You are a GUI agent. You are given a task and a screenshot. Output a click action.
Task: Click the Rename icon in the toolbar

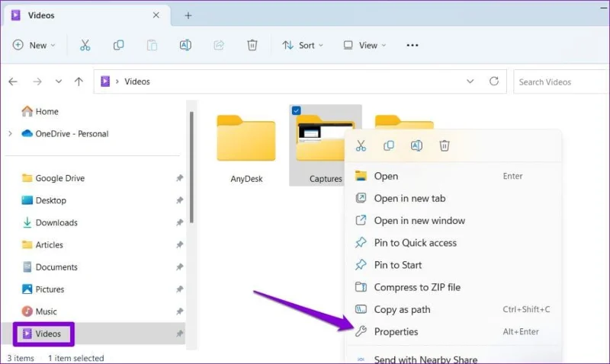[x=185, y=45]
